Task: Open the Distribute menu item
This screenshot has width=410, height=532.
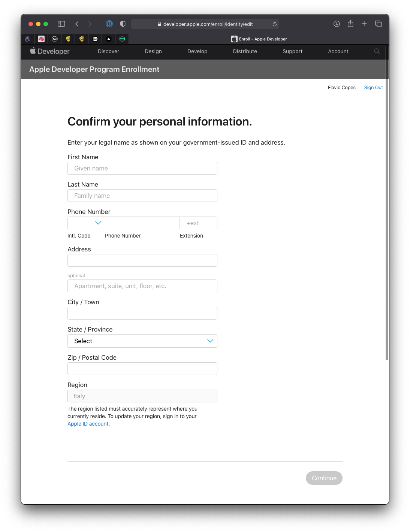Action: [x=245, y=51]
